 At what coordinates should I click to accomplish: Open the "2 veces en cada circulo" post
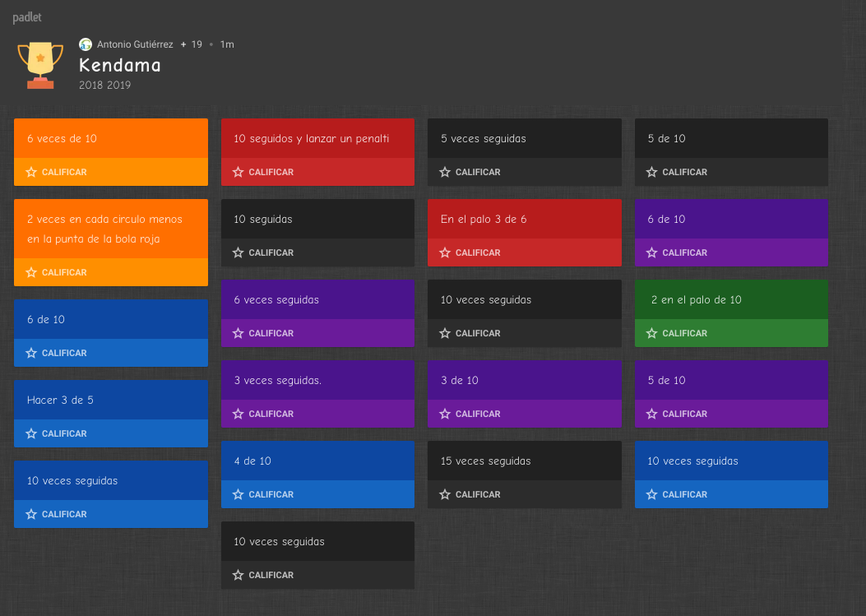pyautogui.click(x=104, y=229)
